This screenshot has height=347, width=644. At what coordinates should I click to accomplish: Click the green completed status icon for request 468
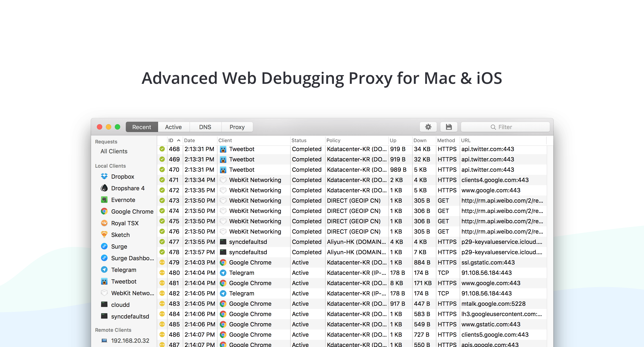162,149
